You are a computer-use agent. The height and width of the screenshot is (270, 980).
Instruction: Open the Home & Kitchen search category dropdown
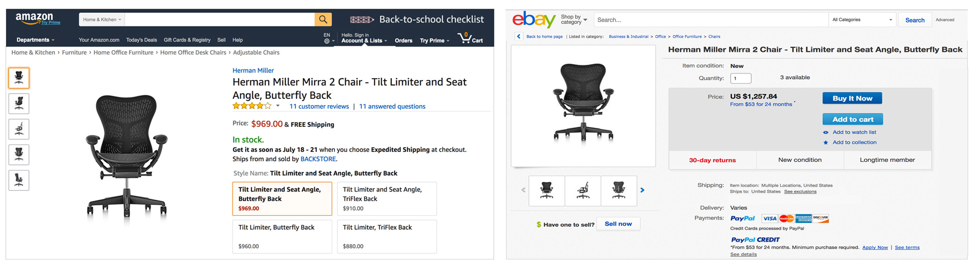[102, 19]
